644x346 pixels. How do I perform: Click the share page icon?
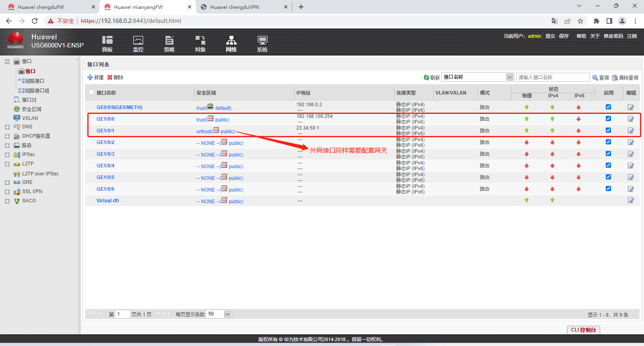568,21
